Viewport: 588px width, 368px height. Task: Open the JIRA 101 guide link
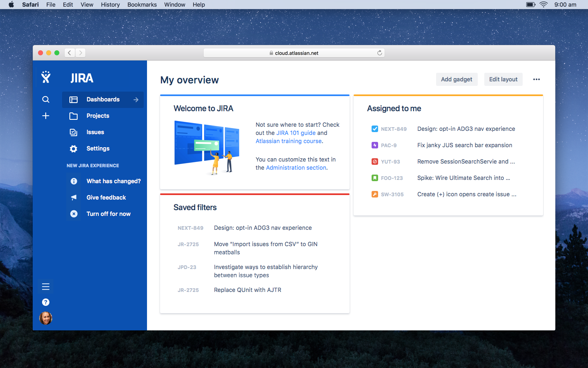(296, 133)
